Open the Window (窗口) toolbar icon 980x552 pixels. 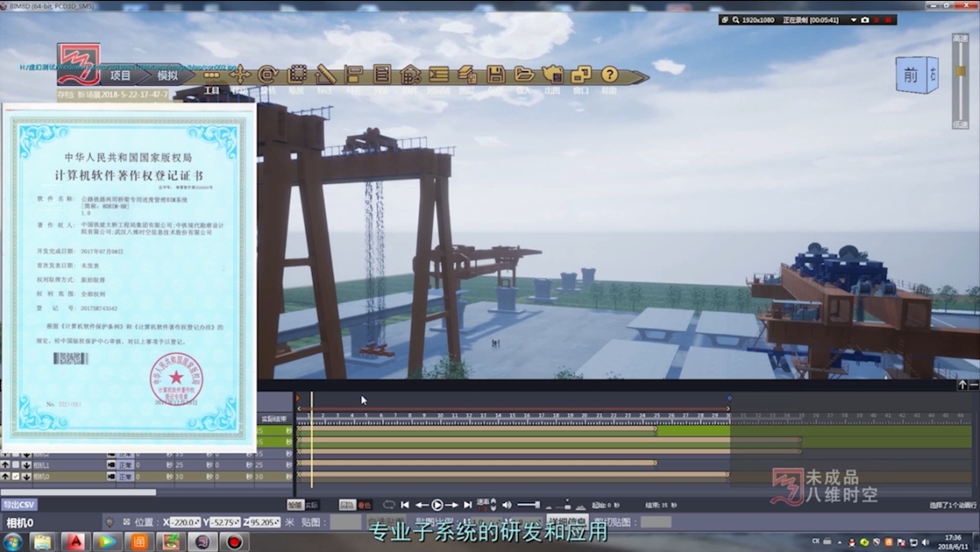coord(581,75)
